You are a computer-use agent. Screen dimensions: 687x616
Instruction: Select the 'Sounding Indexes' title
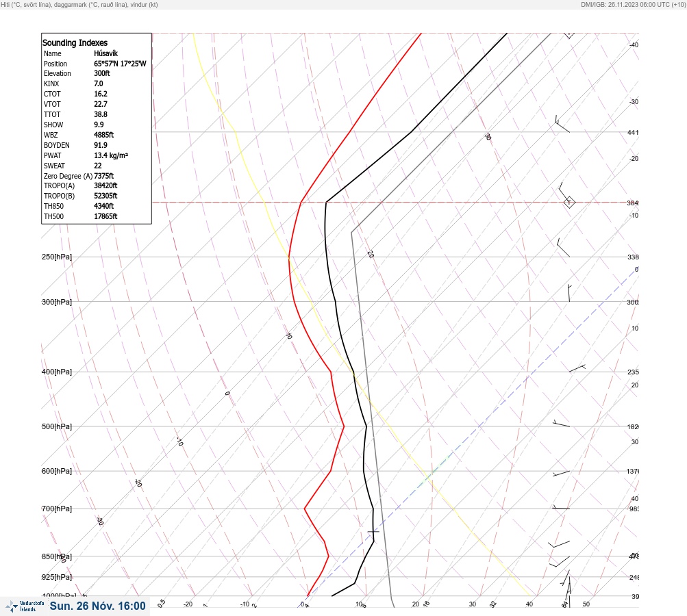click(75, 43)
